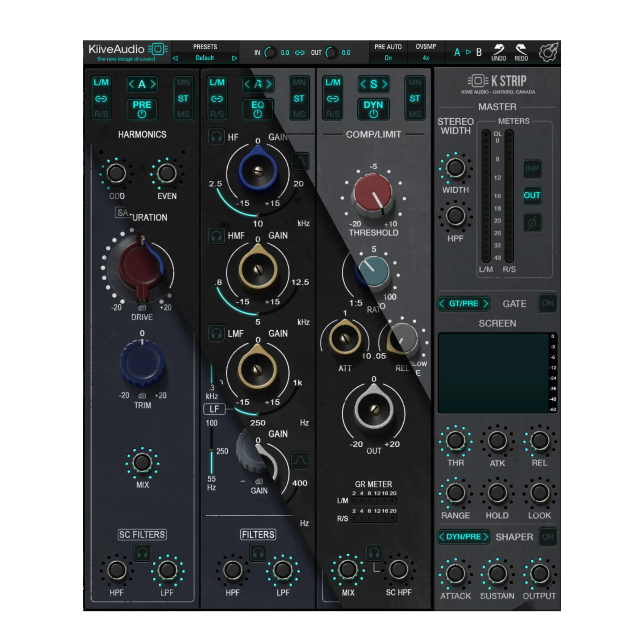Click the Redo arrow icon
This screenshot has height=644, width=644.
pos(521,49)
